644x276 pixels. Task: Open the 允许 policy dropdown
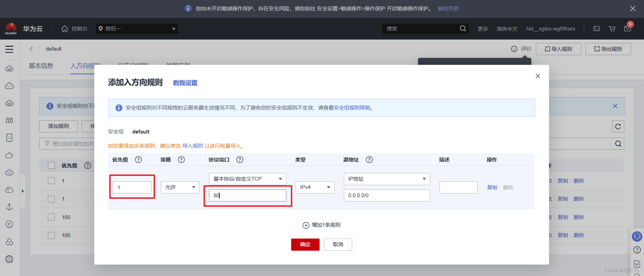tap(180, 187)
